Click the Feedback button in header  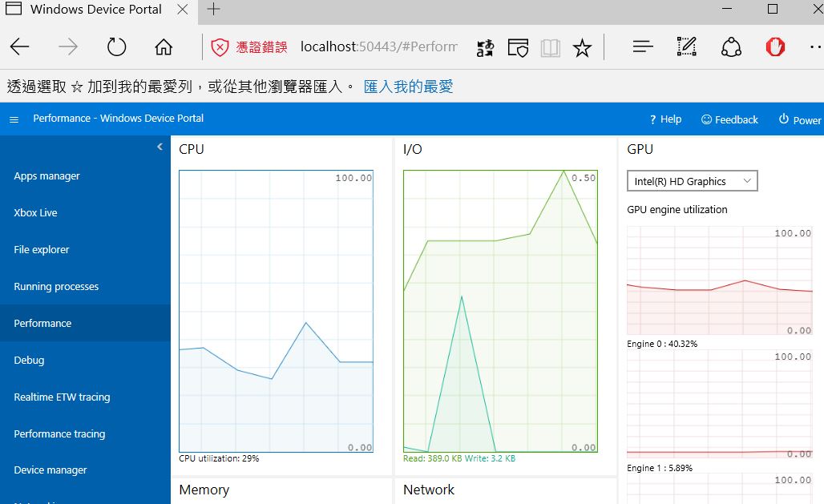click(x=729, y=119)
